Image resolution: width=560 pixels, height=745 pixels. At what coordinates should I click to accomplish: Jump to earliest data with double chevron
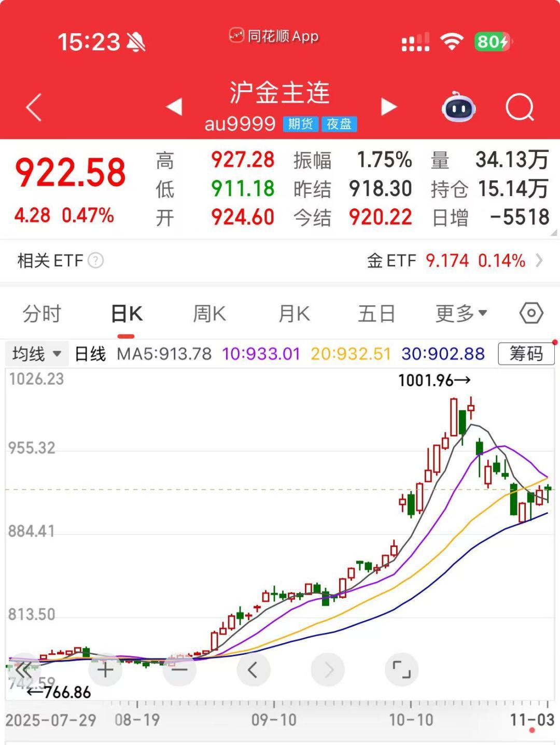point(23,670)
